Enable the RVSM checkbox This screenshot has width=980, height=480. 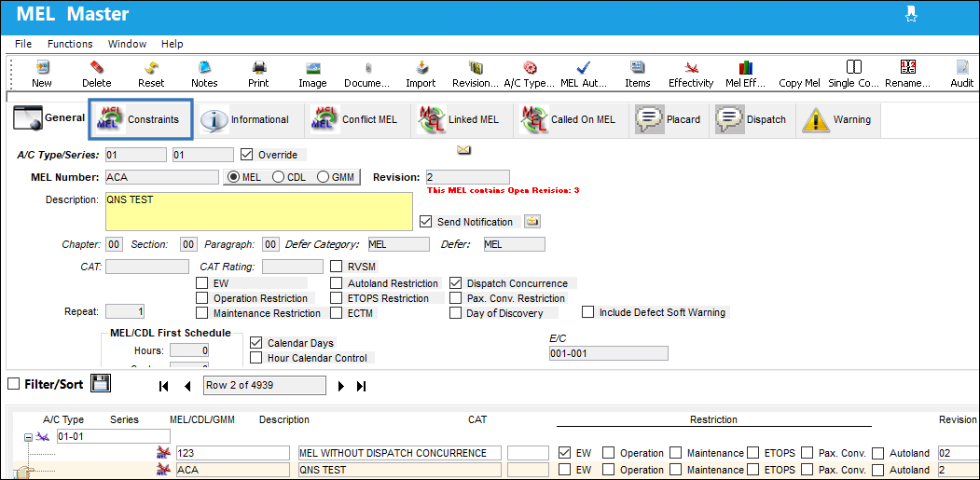(337, 267)
